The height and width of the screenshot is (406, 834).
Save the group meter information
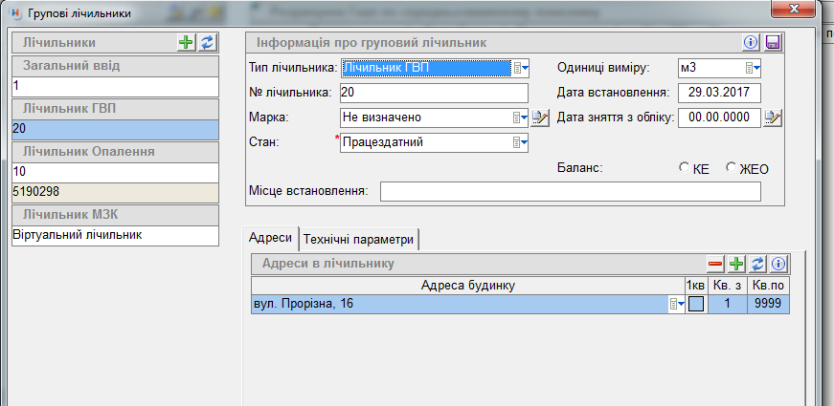772,43
